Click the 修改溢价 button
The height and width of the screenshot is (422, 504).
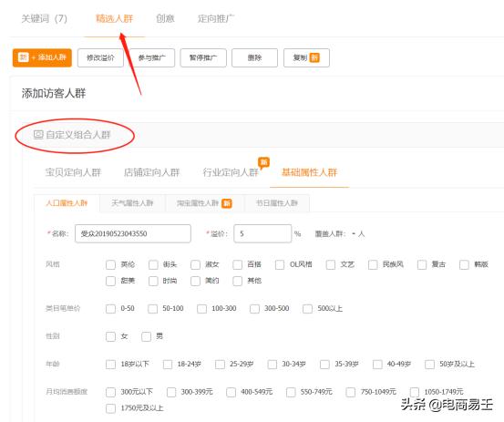(100, 57)
